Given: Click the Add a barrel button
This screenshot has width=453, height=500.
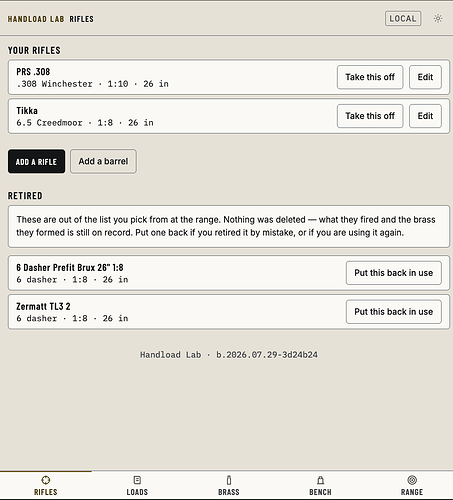Looking at the screenshot, I should coord(103,161).
